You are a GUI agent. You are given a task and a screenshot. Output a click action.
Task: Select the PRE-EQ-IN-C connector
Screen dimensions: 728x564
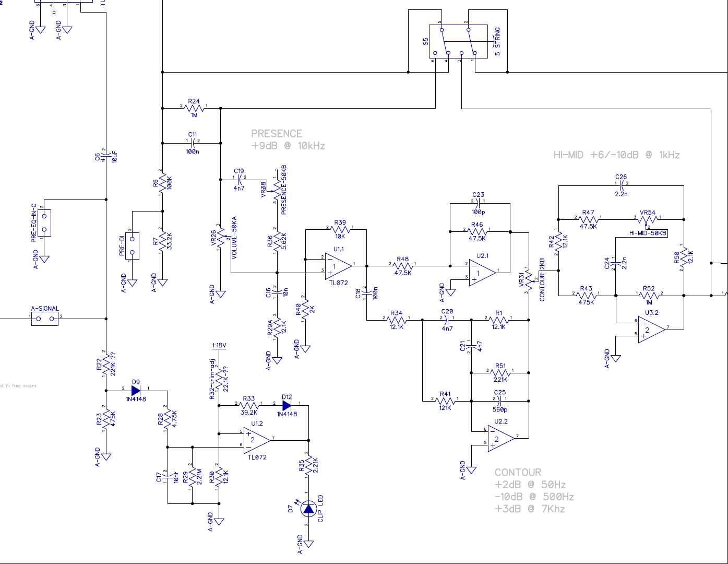44,223
